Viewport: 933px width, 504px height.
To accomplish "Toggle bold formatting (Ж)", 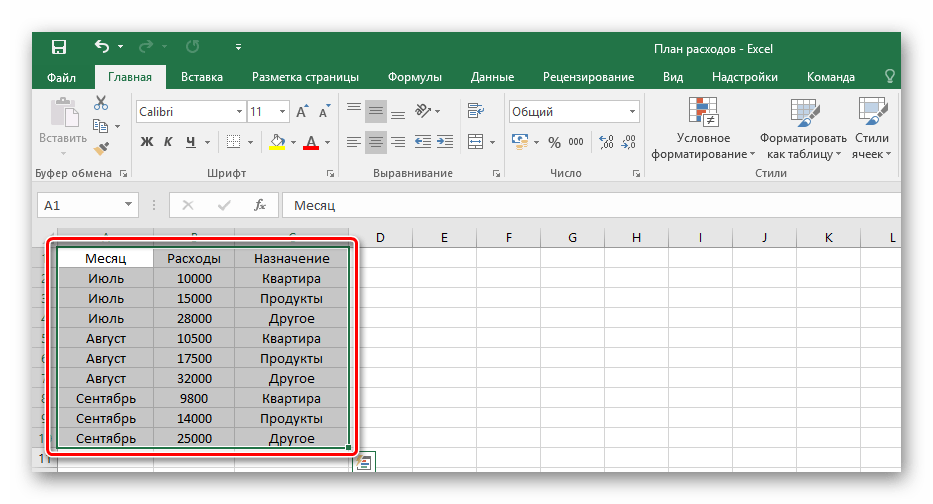I will (x=147, y=142).
